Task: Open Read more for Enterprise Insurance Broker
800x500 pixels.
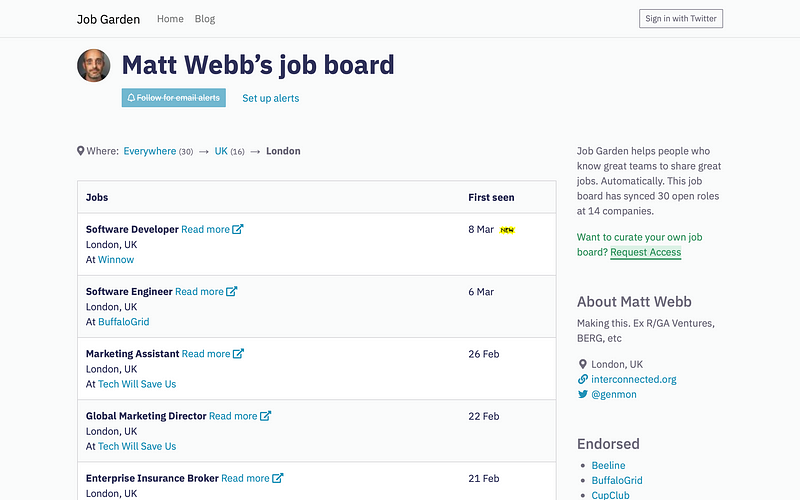Action: tap(245, 479)
